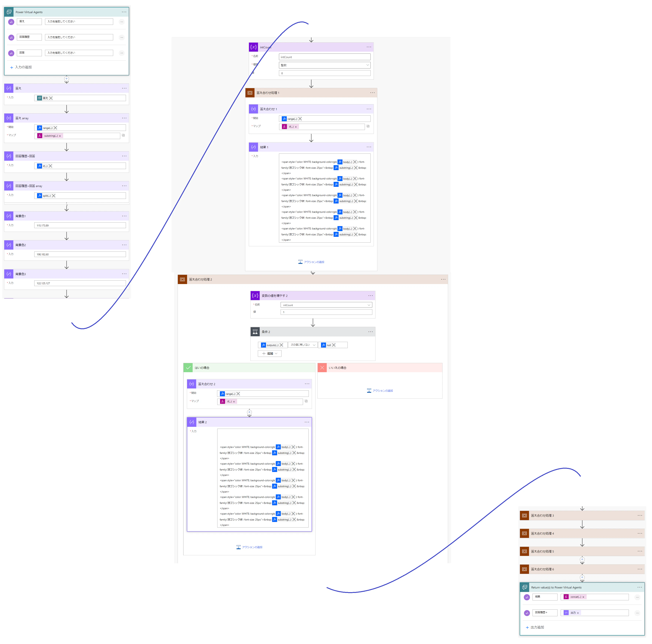Click the 値 field with 1 in 変数の値を増やす 2

click(x=326, y=312)
